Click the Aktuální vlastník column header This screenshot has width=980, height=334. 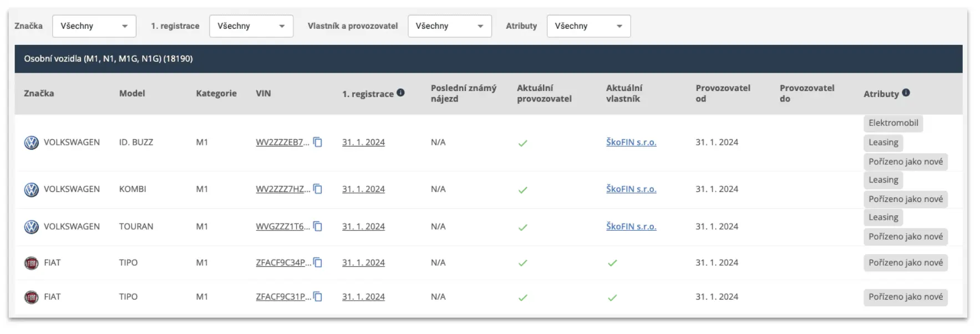coord(624,93)
